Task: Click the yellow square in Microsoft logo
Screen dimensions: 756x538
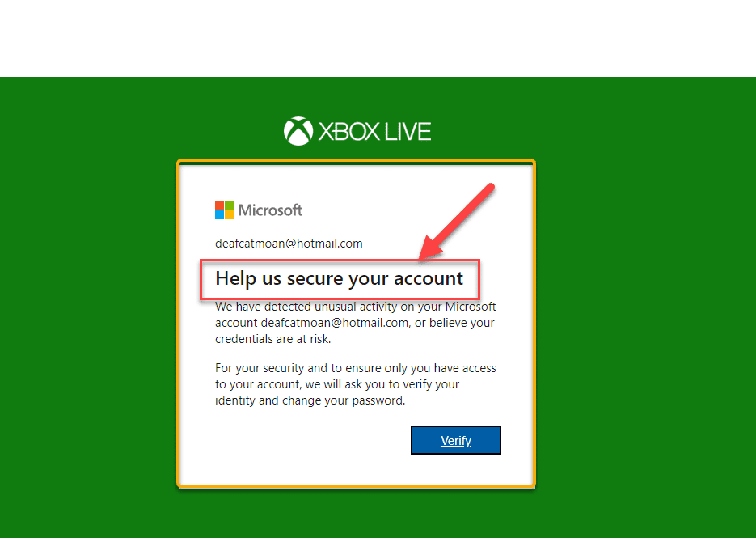Action: coord(229,214)
